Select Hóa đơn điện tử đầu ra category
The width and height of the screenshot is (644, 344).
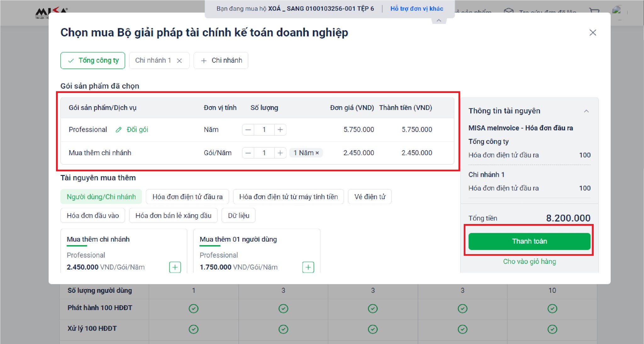(187, 197)
